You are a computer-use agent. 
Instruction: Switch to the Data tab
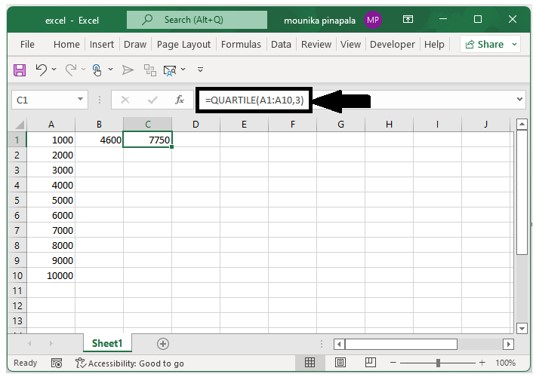(x=281, y=44)
